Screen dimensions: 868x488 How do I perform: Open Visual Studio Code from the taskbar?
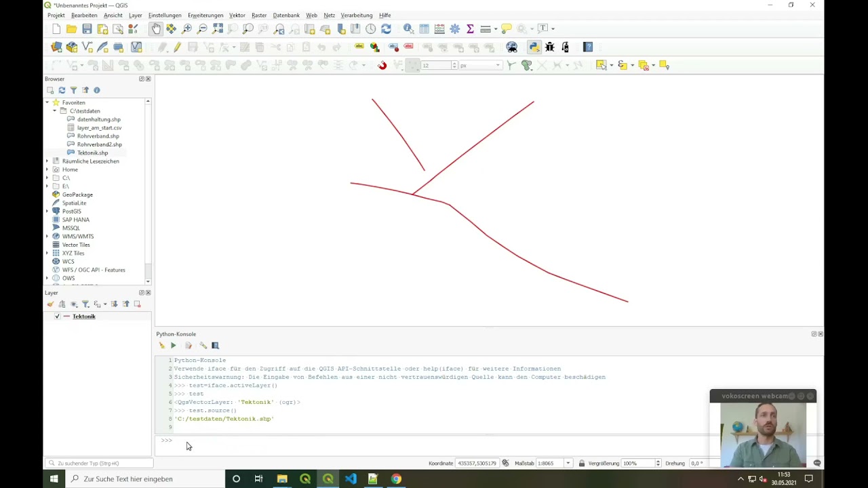tap(351, 479)
